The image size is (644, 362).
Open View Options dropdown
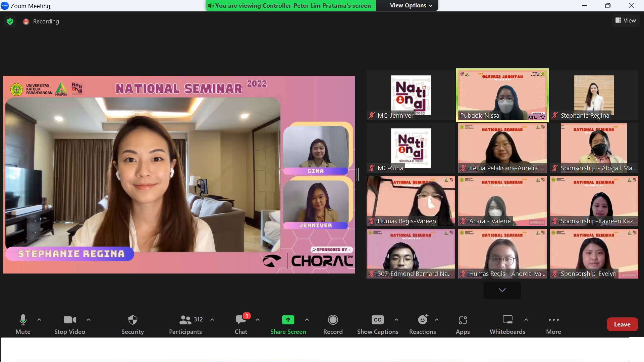coord(411,5)
